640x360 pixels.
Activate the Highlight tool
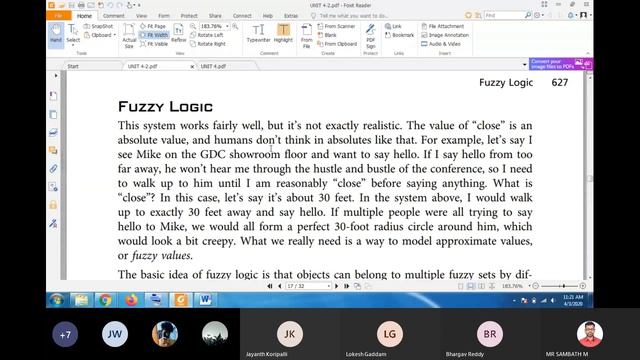coord(283,33)
